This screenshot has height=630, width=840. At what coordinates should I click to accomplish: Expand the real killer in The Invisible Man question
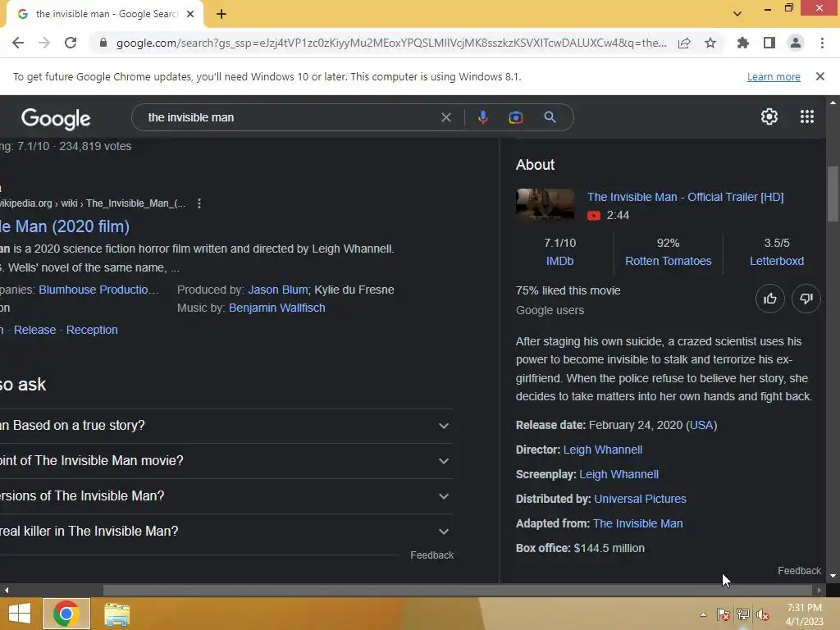tap(226, 532)
